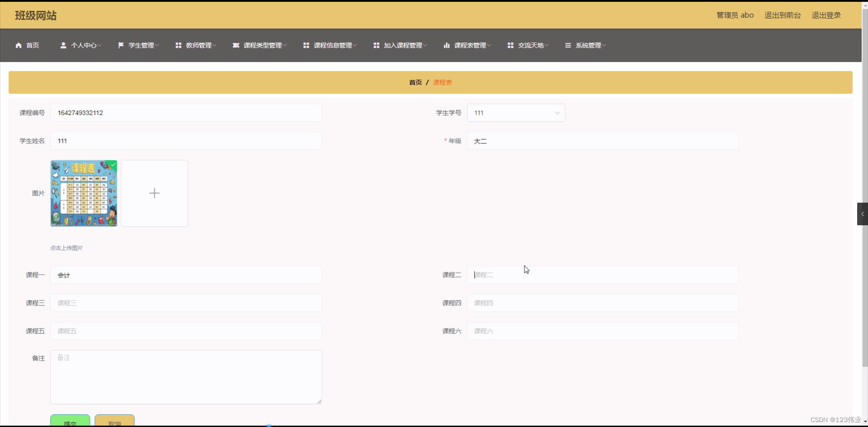Click the grid icon on 加入课程管理
868x427 pixels.
pos(376,45)
